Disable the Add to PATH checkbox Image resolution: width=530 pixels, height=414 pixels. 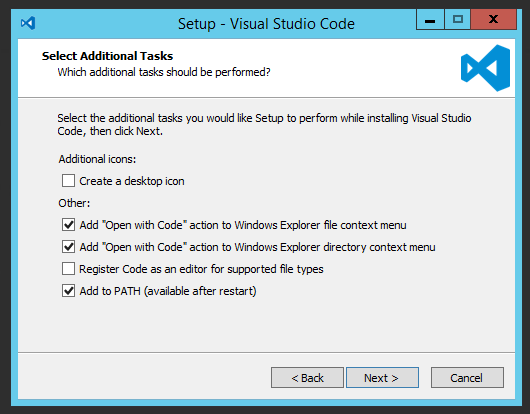[68, 291]
